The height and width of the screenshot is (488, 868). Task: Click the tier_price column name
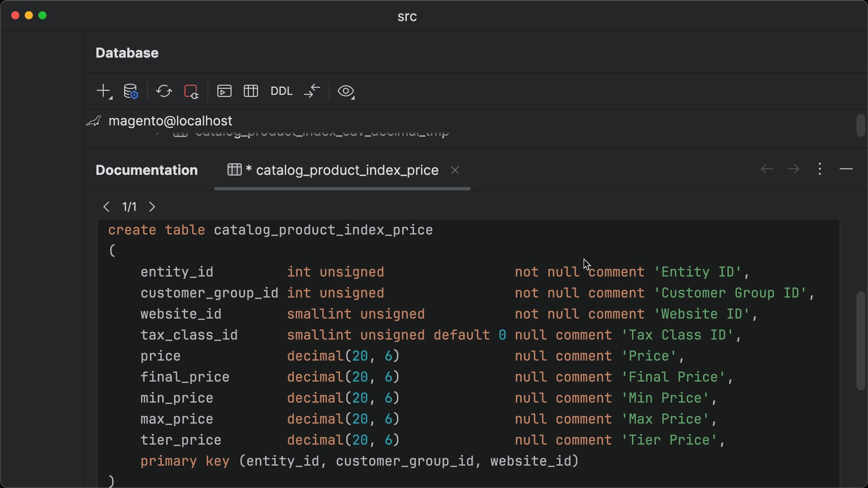click(x=181, y=440)
